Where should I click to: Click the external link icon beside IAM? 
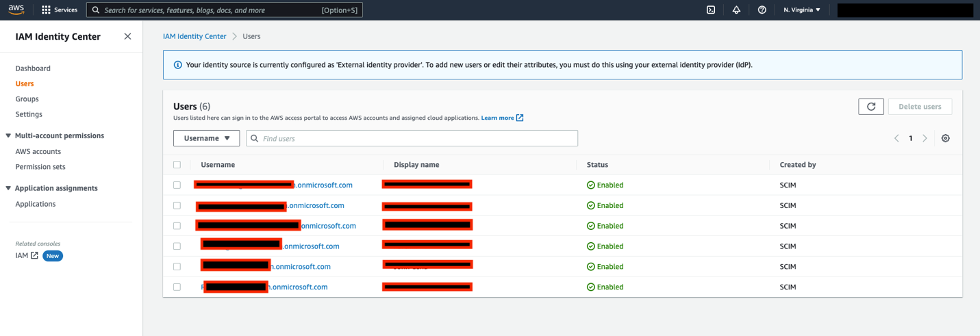pos(34,255)
